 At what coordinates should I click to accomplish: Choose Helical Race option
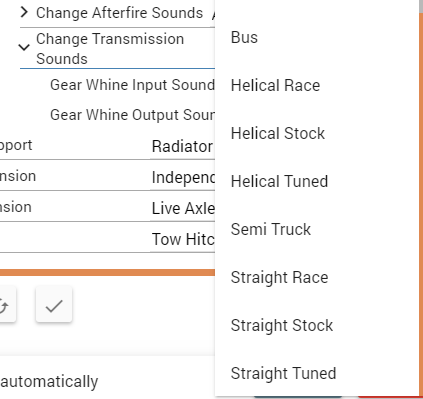317,85
